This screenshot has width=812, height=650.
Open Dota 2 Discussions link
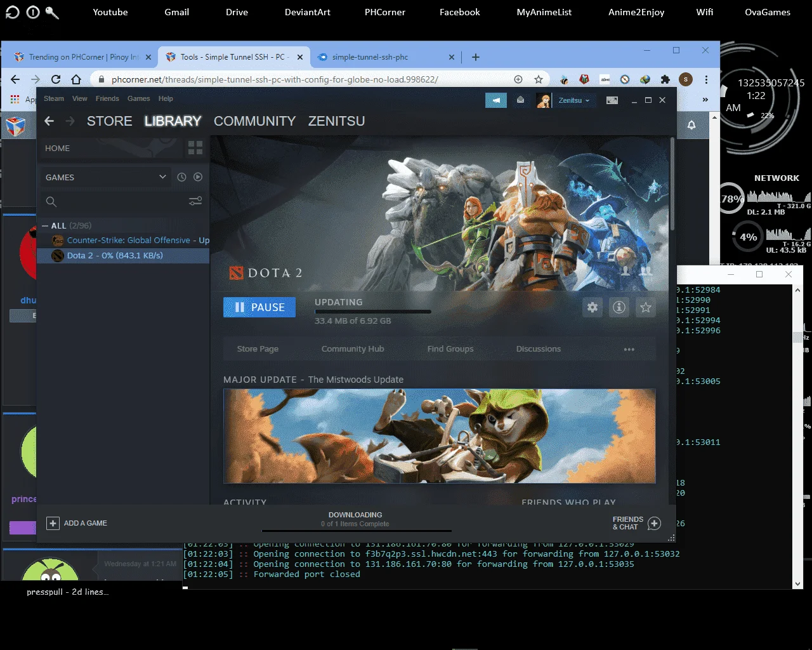(x=539, y=349)
